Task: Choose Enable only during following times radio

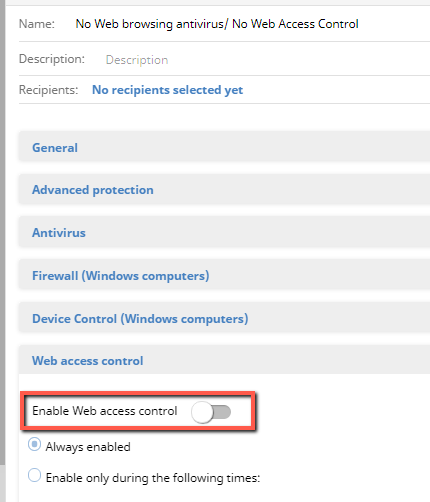Action: (x=34, y=475)
